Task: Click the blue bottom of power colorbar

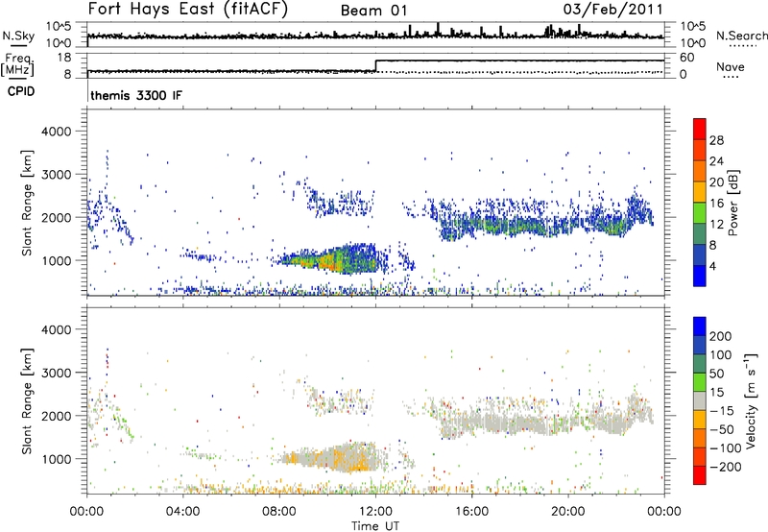Action: (x=700, y=276)
